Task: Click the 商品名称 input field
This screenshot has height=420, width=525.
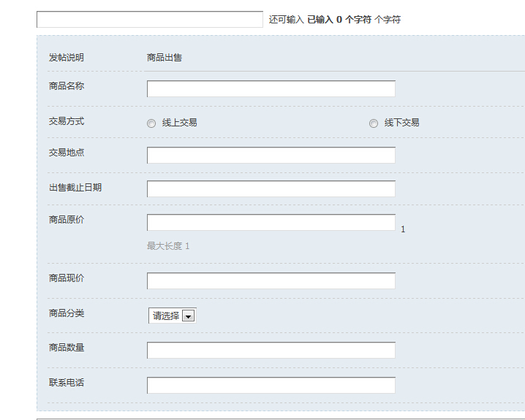Action: pyautogui.click(x=271, y=89)
